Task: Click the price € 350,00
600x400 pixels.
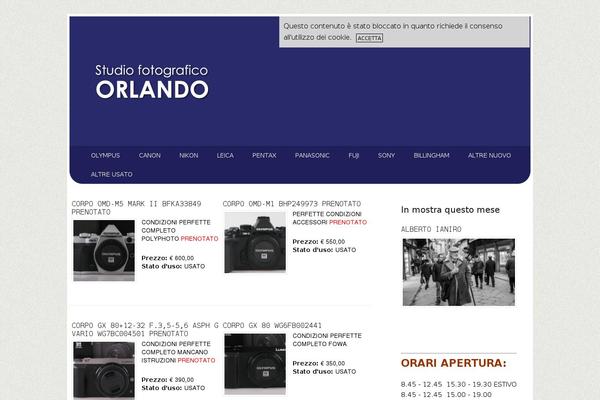Action: [x=332, y=363]
